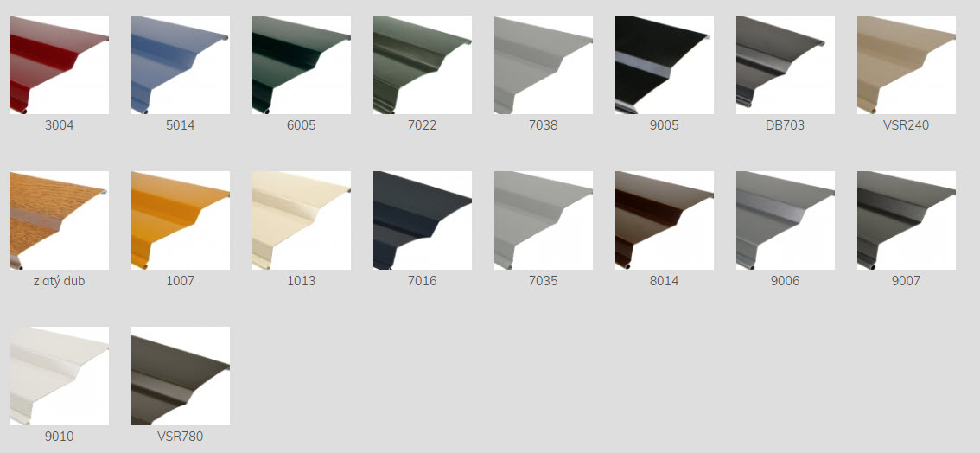Click the '7035' label text

543,281
